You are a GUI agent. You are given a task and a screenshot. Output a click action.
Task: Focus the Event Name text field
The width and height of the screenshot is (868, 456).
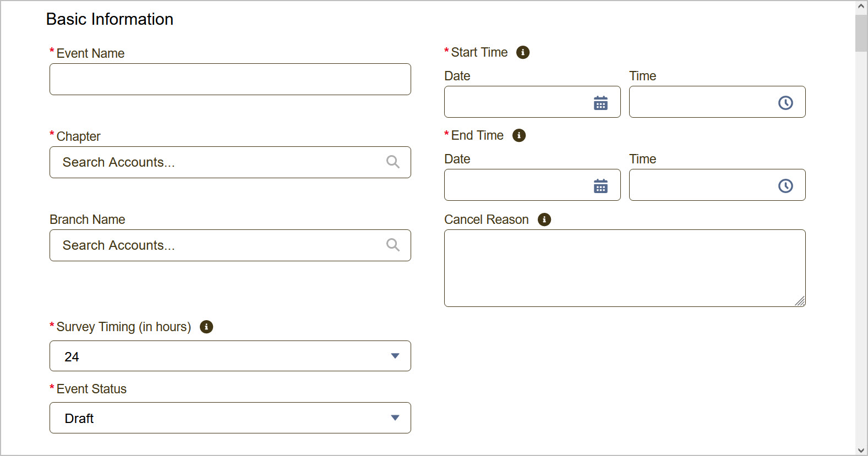[230, 79]
